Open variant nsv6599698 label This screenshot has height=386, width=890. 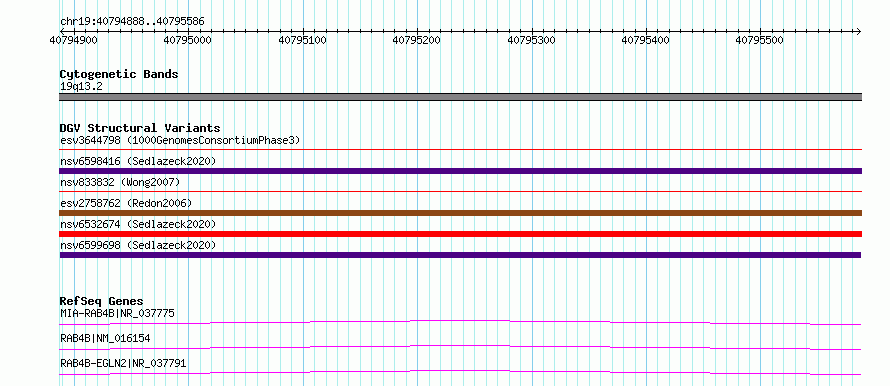pyautogui.click(x=138, y=245)
